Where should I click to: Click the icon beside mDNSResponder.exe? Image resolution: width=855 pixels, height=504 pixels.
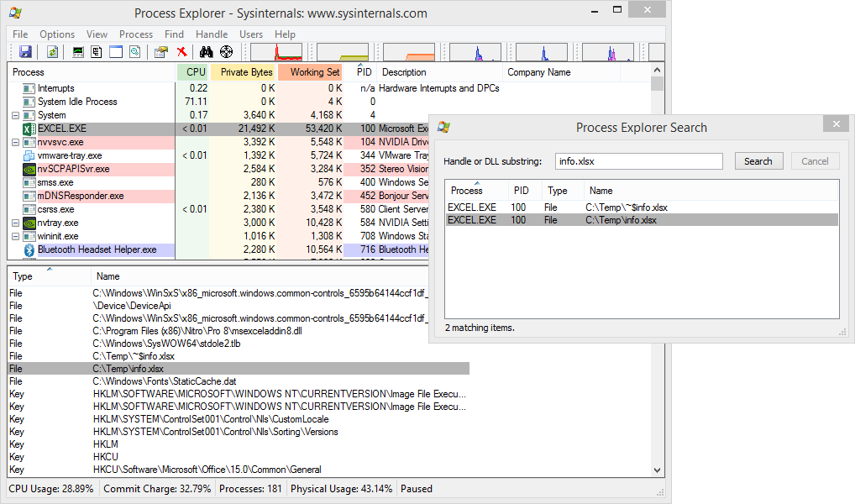29,196
